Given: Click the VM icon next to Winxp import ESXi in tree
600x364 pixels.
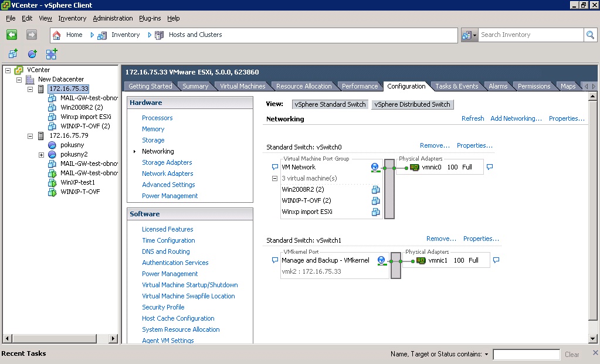Looking at the screenshot, I should tap(52, 117).
